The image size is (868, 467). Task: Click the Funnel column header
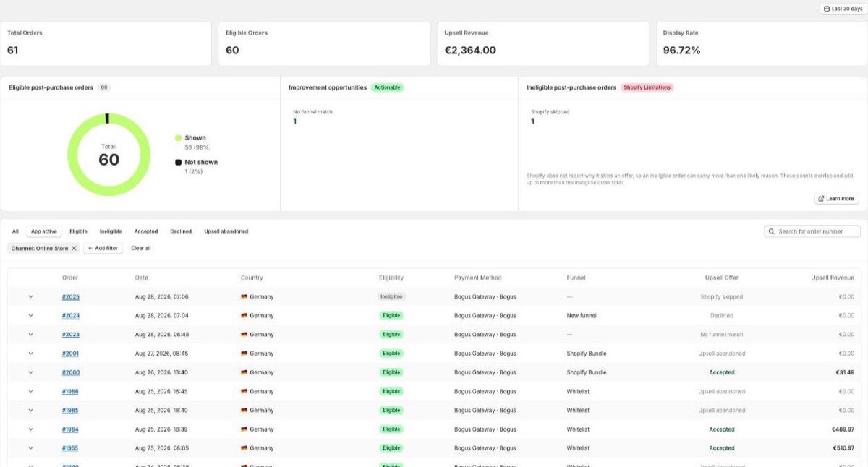click(x=576, y=278)
